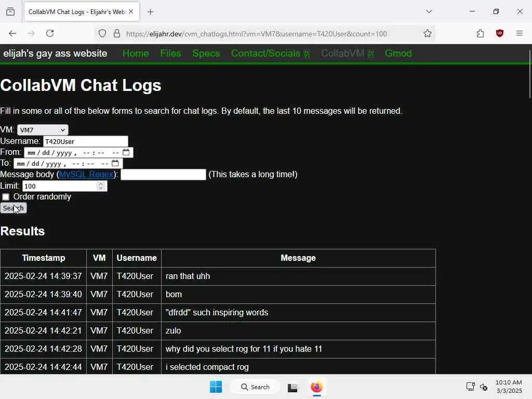Go back to the previous page
The width and height of the screenshot is (532, 399).
(12, 33)
